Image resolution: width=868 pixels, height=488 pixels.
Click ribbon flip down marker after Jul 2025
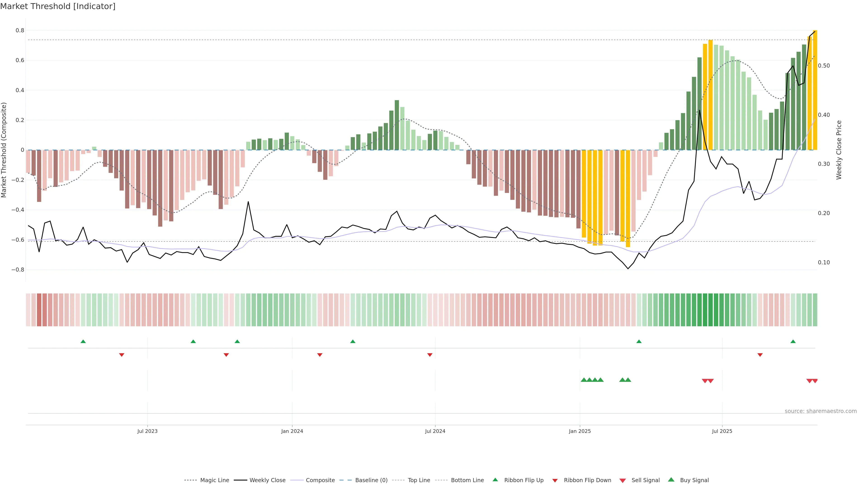(x=760, y=355)
